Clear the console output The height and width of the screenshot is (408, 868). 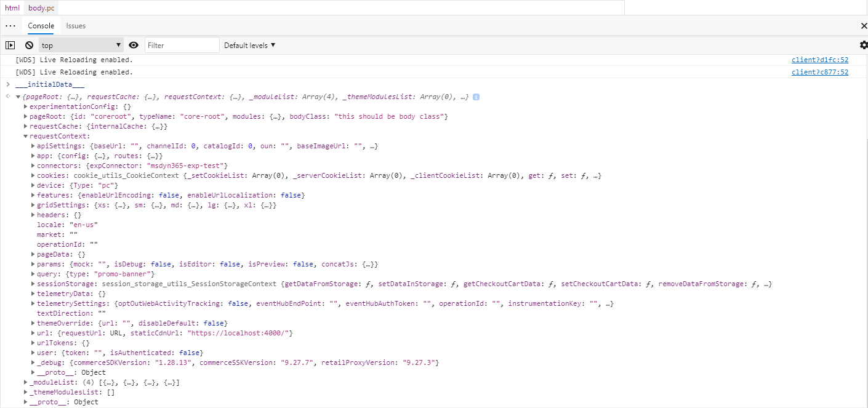click(29, 45)
